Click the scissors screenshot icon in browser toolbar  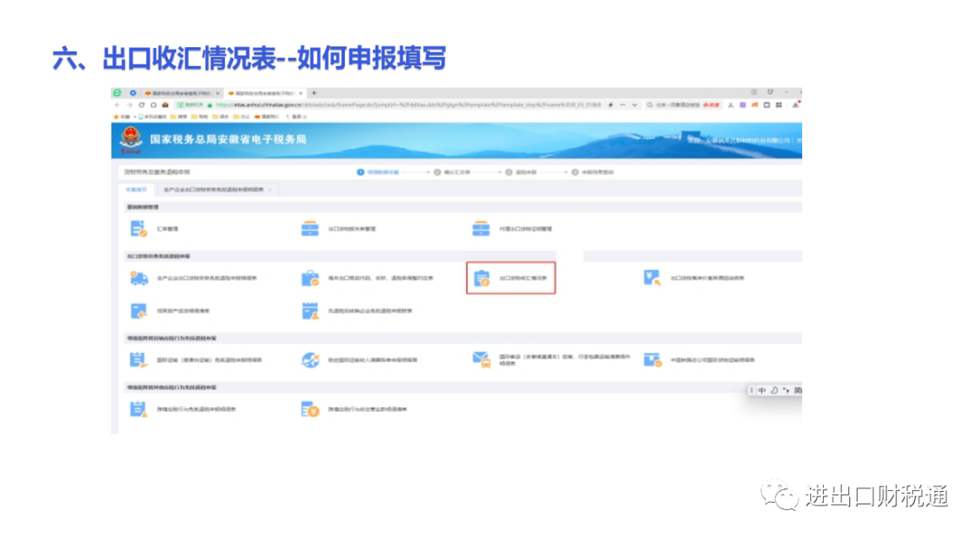730,105
